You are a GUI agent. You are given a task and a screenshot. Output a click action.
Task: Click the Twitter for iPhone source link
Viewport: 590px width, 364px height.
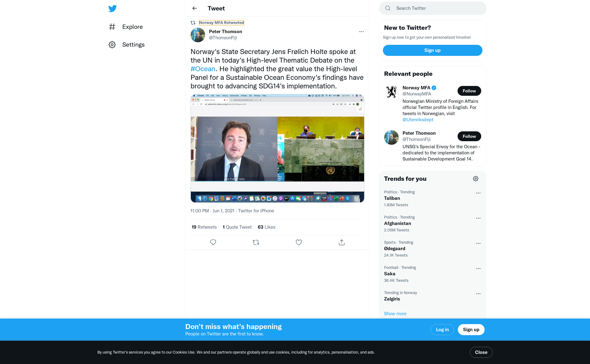point(256,211)
